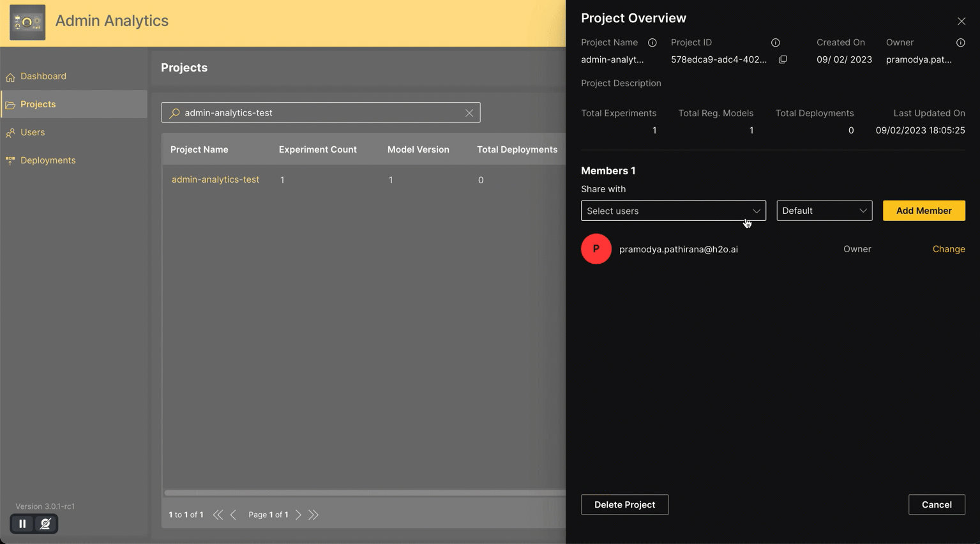Open the Dashboard menu item

point(43,77)
